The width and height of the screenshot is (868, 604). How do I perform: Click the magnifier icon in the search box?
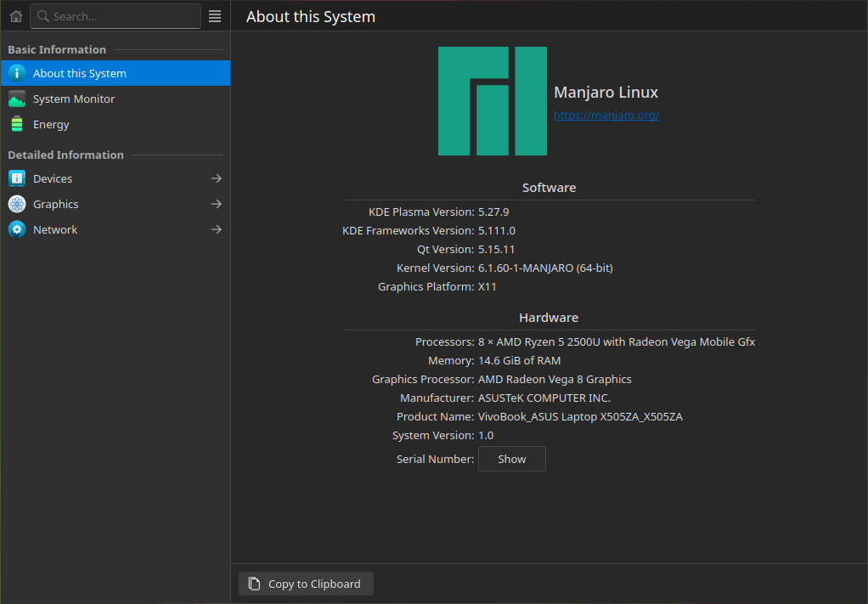42,16
